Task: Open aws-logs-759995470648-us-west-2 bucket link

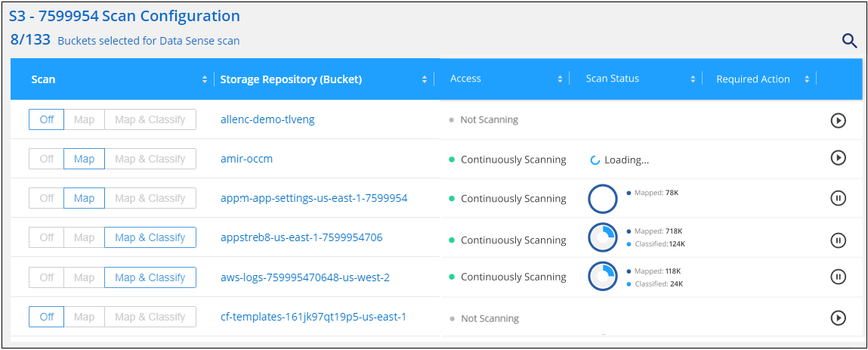Action: [304, 277]
